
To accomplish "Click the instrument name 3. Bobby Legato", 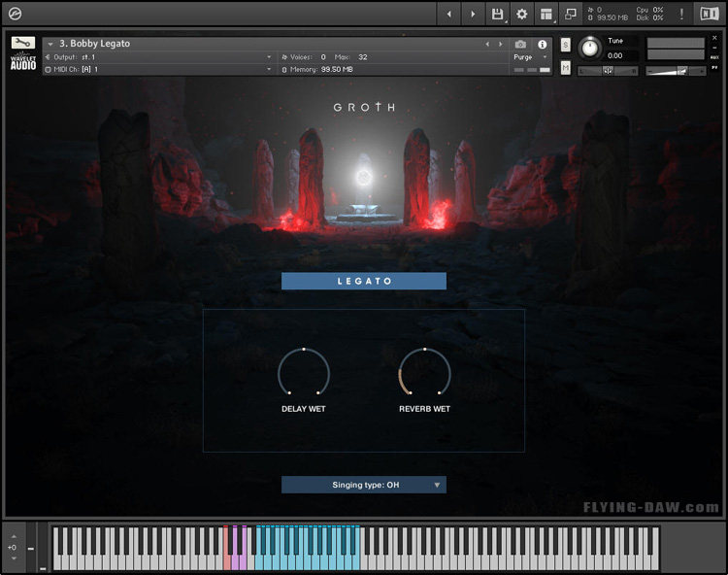I will coord(95,44).
